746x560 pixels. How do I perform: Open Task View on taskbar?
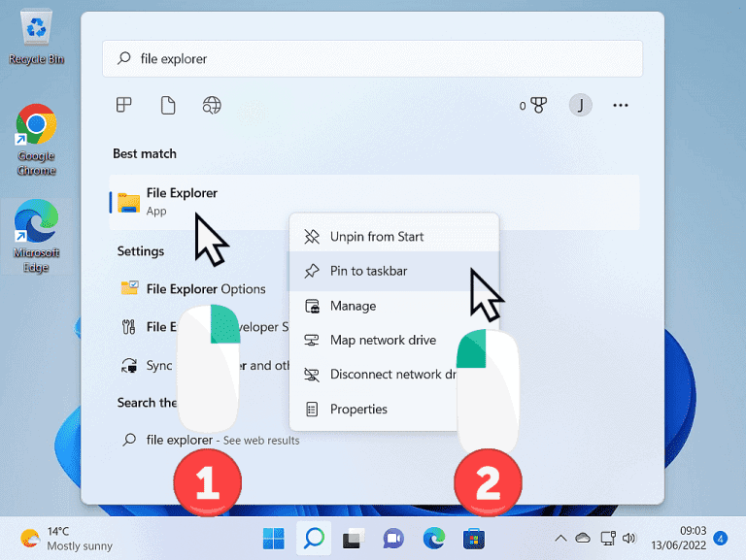pos(354,538)
